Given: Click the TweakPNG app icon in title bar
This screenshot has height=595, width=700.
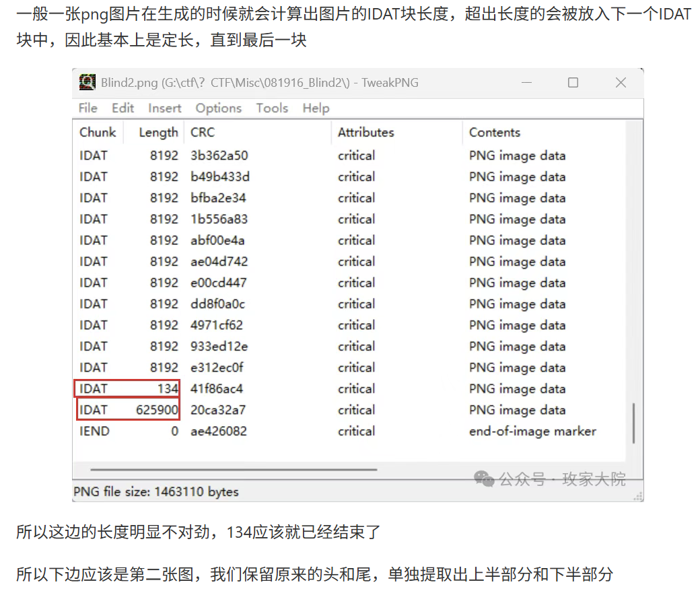Looking at the screenshot, I should [87, 82].
